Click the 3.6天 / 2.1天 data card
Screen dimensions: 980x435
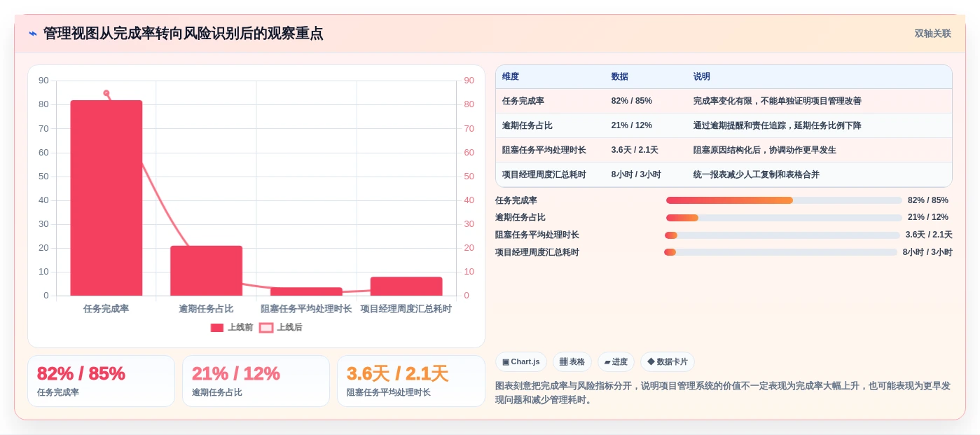[x=411, y=381]
